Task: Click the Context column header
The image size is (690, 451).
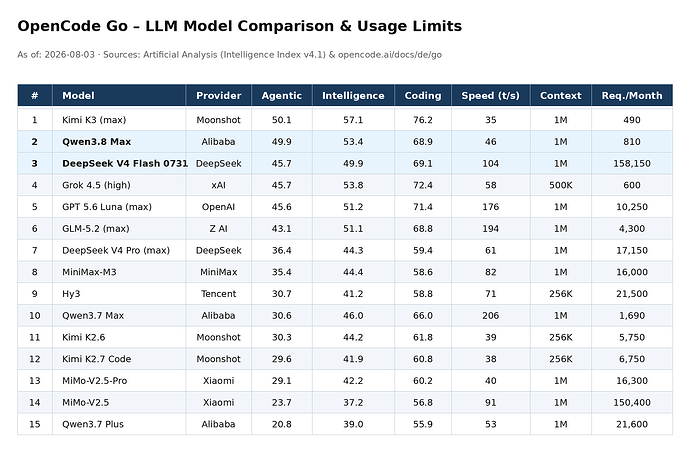Action: coord(561,95)
